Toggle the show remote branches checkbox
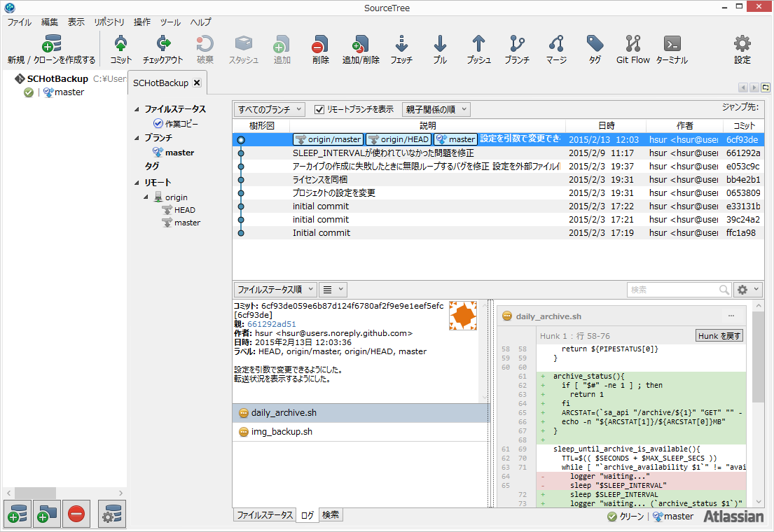Viewport: 774px width, 532px height. 319,109
